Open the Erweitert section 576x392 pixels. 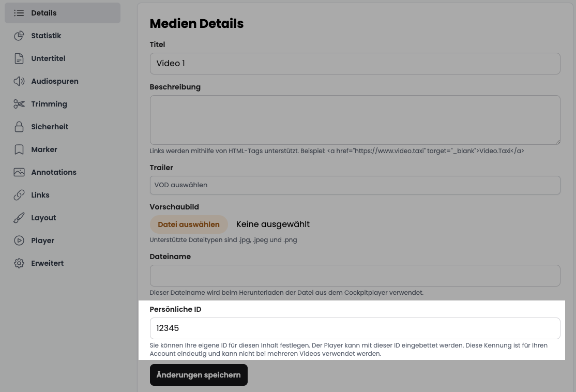click(x=63, y=263)
